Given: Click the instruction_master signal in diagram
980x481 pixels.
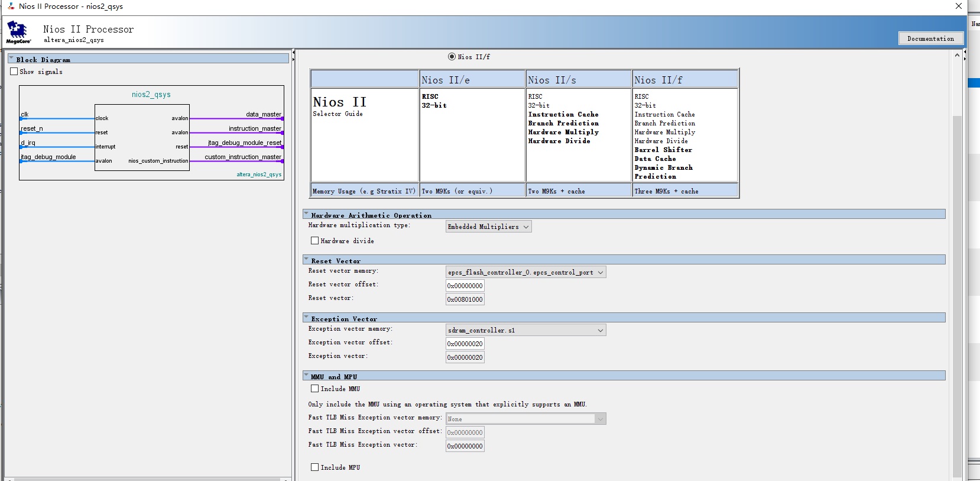Looking at the screenshot, I should point(255,128).
